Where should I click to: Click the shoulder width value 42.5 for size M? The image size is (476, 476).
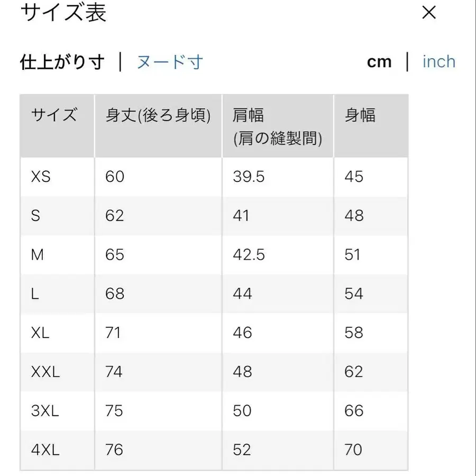click(248, 254)
